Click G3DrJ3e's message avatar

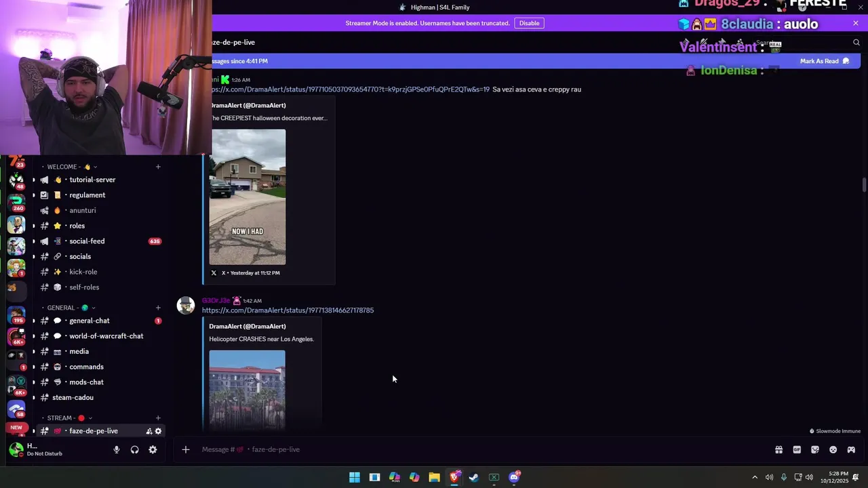click(186, 306)
